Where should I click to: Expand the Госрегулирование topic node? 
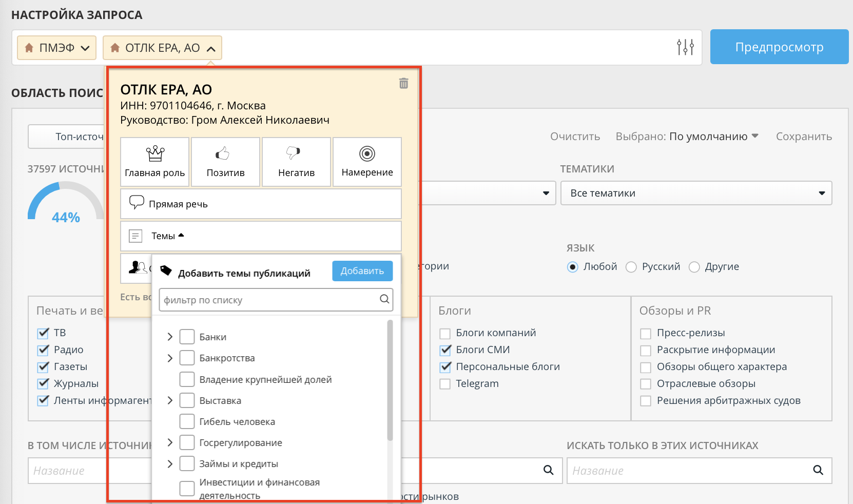pos(170,442)
